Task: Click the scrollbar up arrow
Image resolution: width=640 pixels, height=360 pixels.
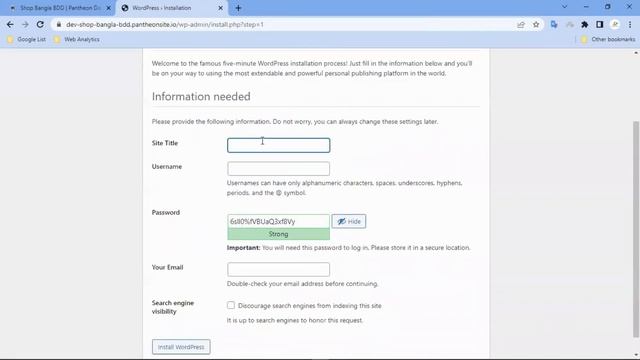Action: 636,53
